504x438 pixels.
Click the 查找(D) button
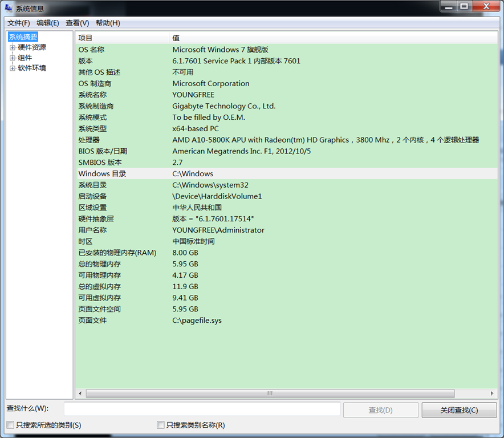[381, 410]
